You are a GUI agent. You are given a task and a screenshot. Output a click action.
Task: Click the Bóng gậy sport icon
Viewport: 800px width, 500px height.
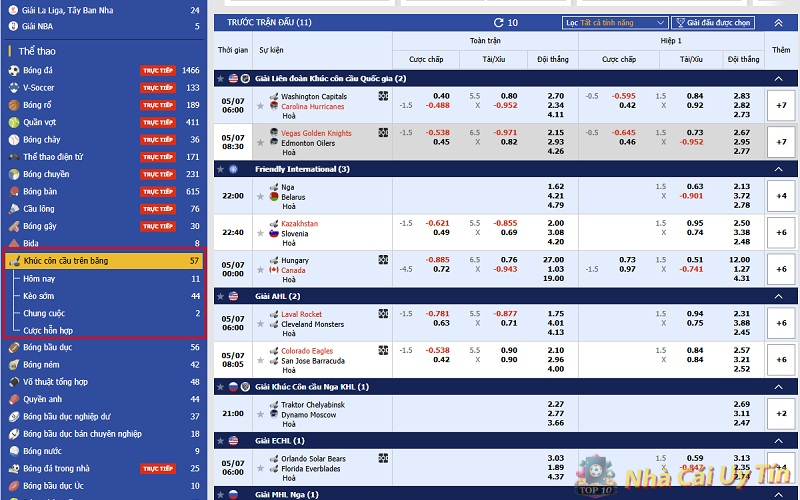click(14, 227)
